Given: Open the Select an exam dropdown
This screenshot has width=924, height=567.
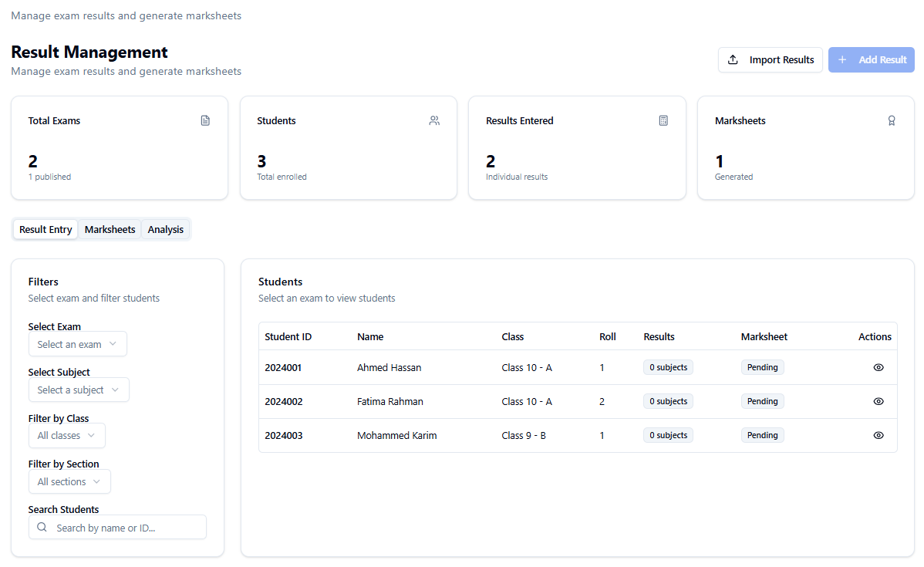Looking at the screenshot, I should coord(77,344).
